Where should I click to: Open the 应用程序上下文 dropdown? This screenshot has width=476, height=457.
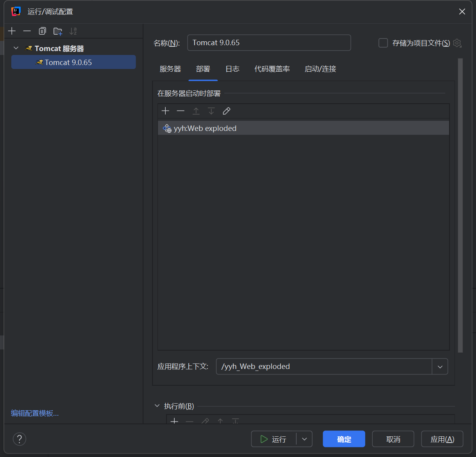(x=440, y=366)
